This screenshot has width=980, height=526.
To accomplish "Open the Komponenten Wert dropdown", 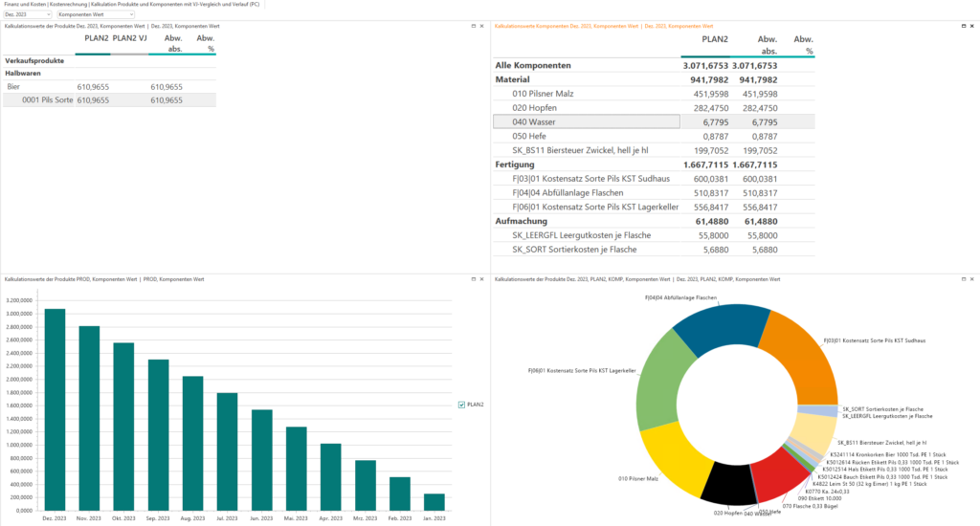I will 96,14.
